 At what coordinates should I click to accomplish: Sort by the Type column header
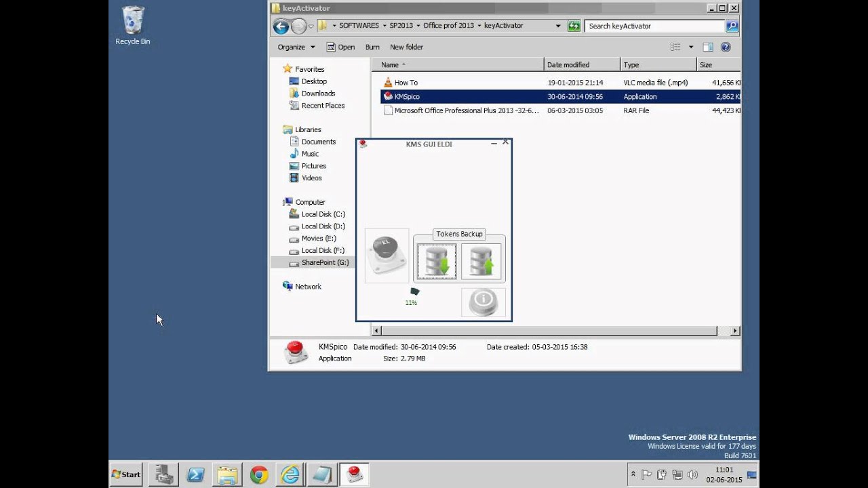(658, 64)
